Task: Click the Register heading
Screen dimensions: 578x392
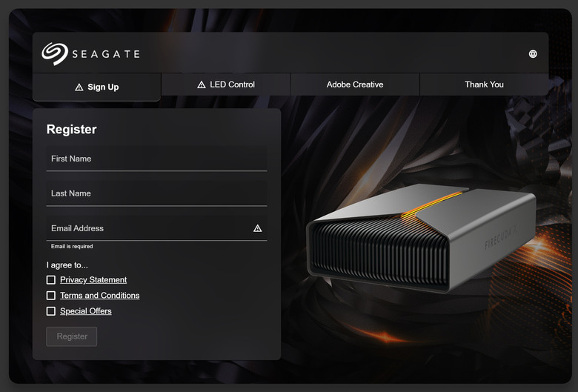Action: [72, 130]
